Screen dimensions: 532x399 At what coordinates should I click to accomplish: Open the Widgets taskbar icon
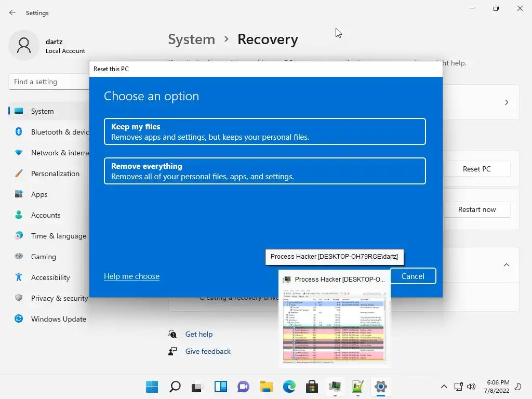coord(220,387)
